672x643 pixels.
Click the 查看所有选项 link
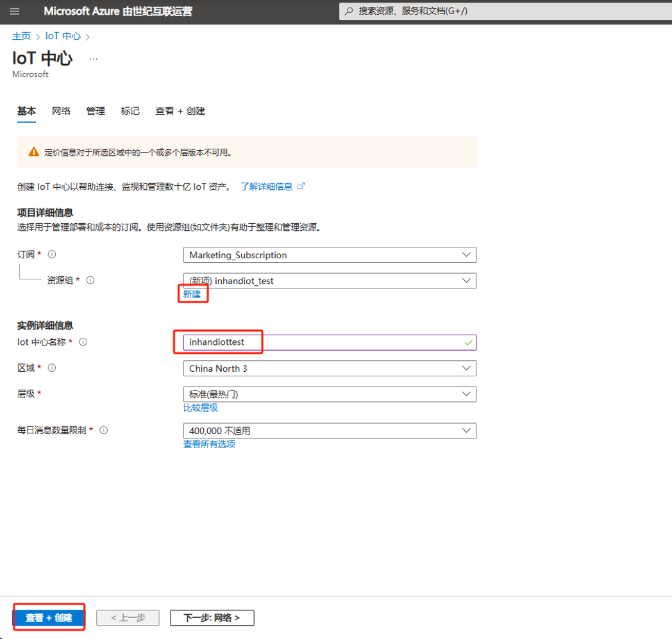click(x=209, y=444)
